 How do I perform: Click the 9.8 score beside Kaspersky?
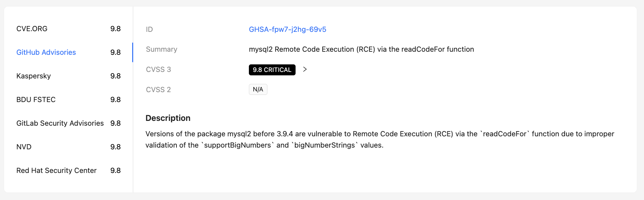(115, 76)
